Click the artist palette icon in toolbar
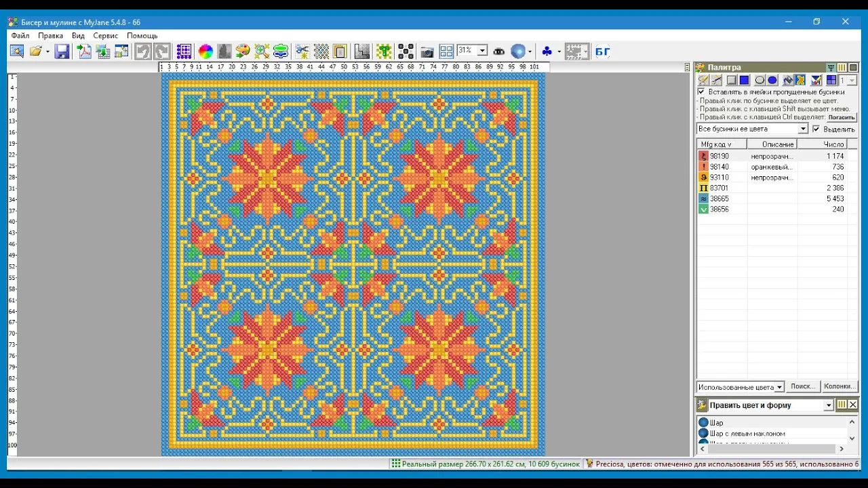Screen dimensions: 868x488 [242, 51]
